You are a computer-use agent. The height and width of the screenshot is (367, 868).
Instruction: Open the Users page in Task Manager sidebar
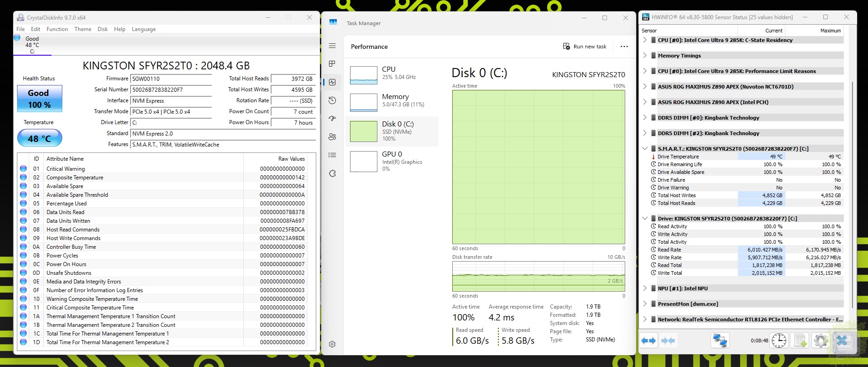[332, 137]
